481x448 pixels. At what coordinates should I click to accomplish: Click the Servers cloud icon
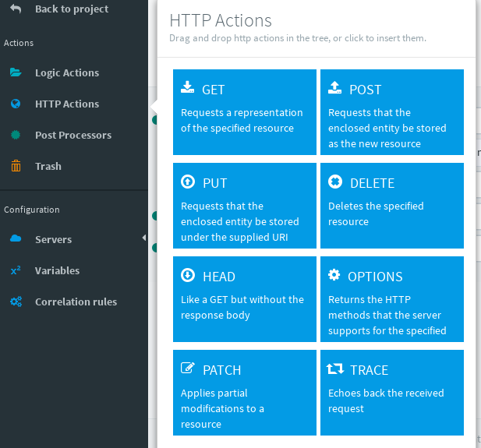16,239
